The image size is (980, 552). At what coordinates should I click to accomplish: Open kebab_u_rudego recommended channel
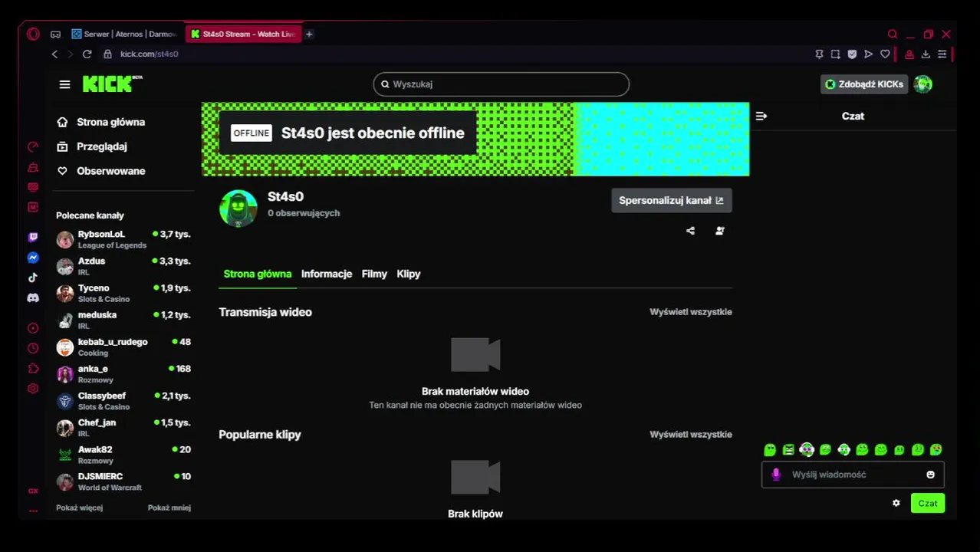tap(123, 347)
